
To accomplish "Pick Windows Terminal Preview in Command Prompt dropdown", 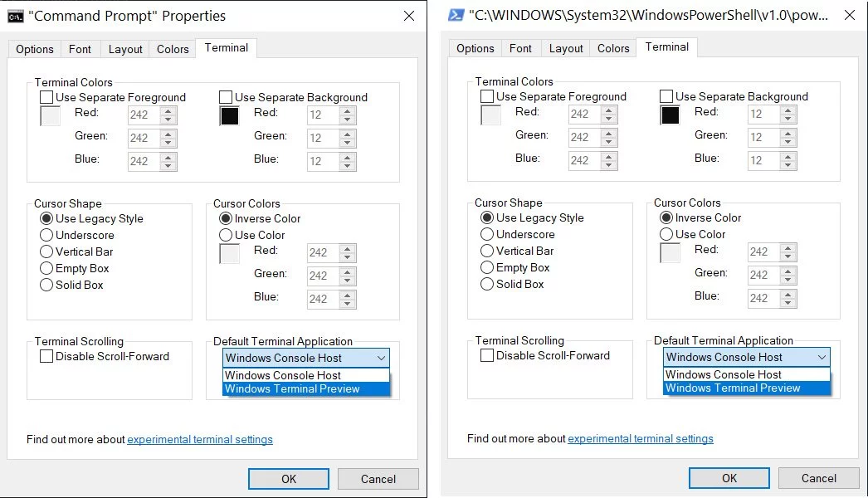I will [306, 389].
